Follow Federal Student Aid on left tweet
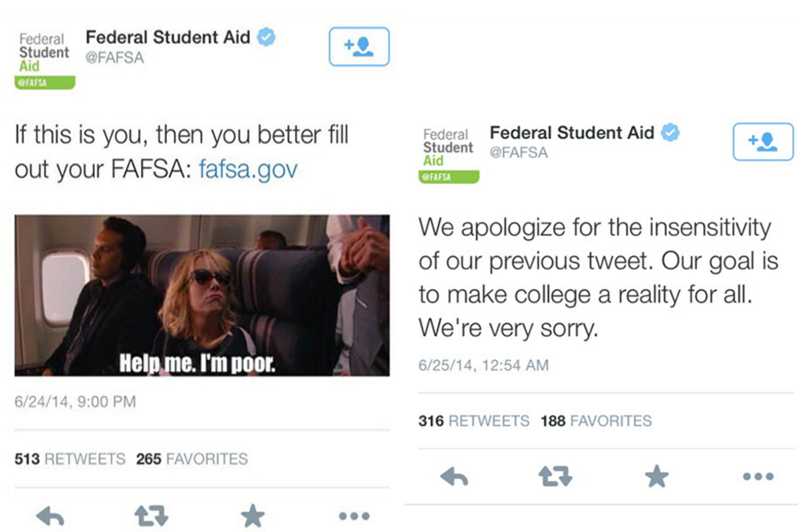 pyautogui.click(x=359, y=47)
